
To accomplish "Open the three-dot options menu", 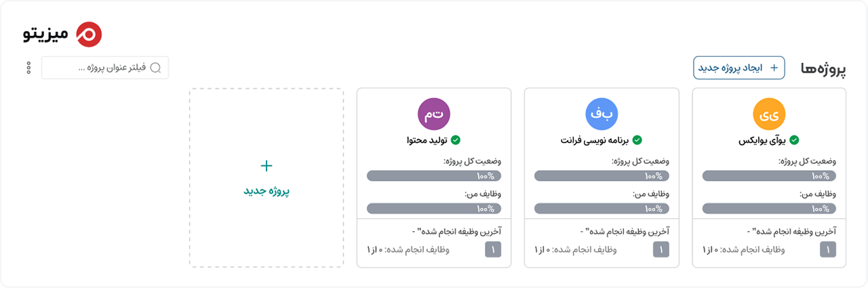I will pos(28,68).
